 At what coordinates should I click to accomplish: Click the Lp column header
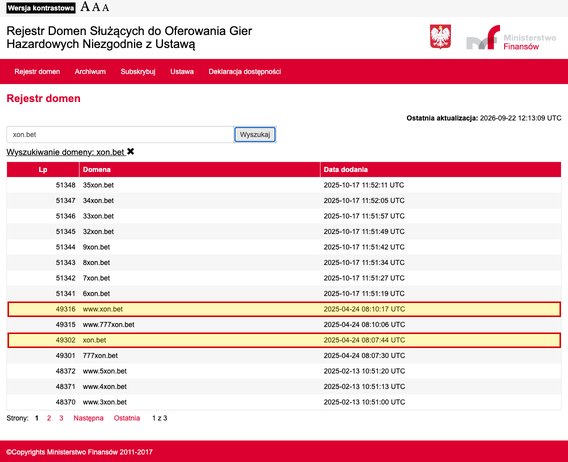point(43,170)
